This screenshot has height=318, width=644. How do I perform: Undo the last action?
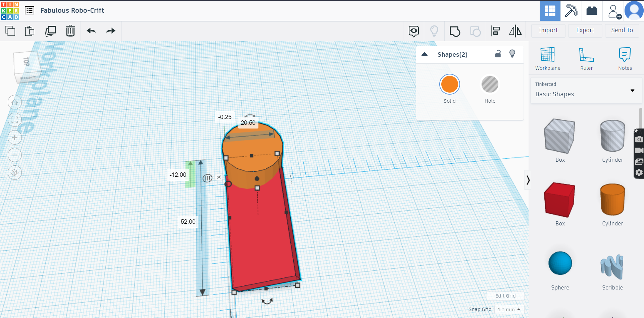[x=91, y=31]
